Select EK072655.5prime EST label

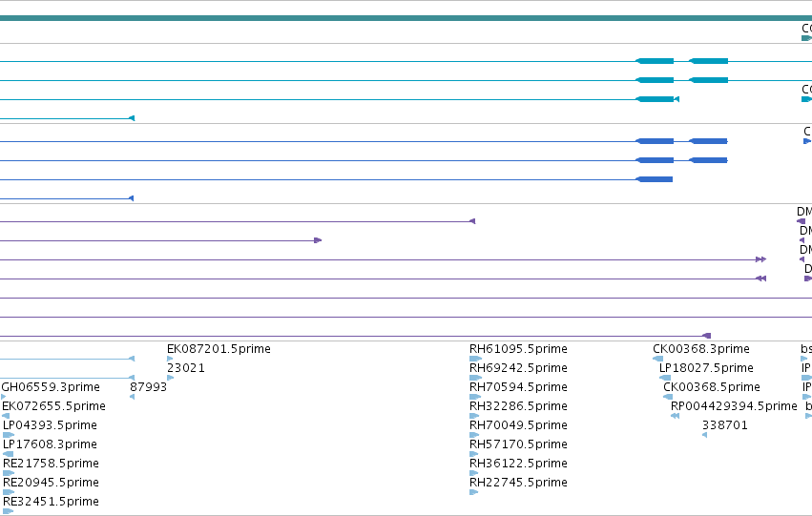coord(53,406)
